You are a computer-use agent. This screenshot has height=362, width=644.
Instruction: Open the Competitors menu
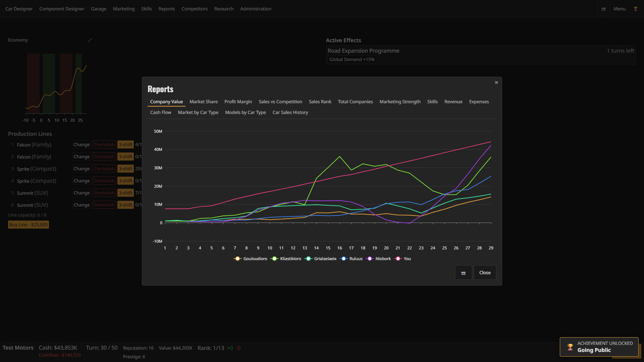[195, 9]
